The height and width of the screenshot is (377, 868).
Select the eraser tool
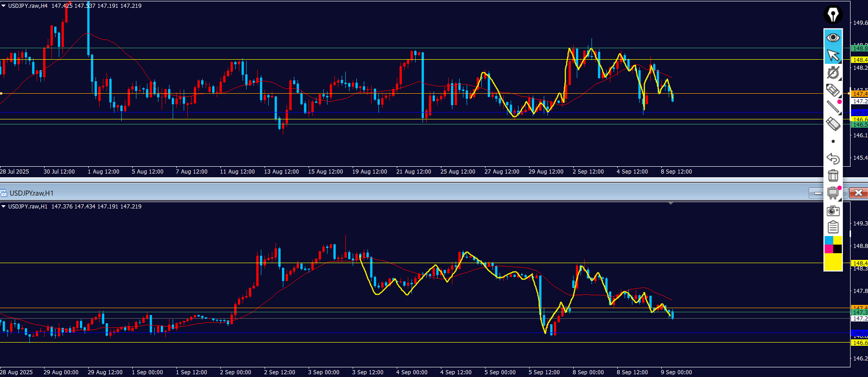833,124
